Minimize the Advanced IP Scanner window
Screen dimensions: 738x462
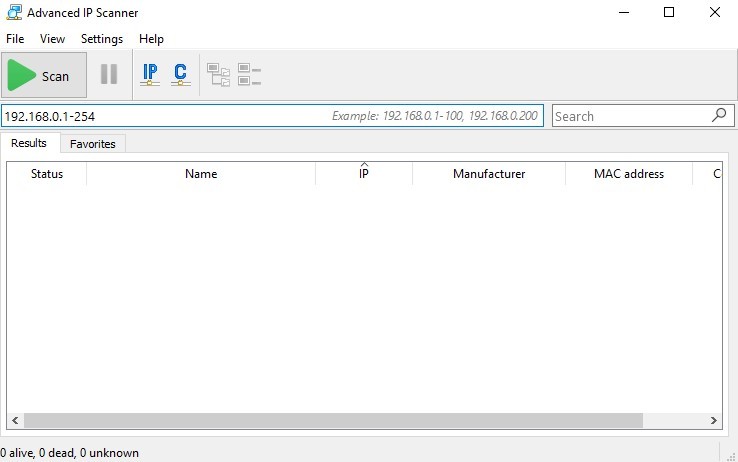tap(624, 13)
